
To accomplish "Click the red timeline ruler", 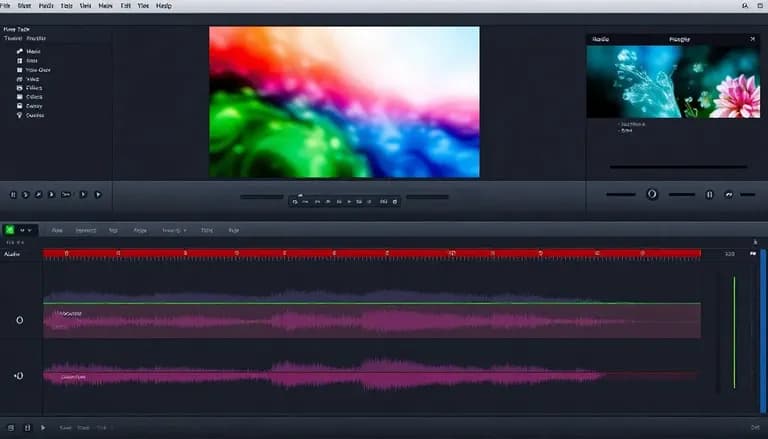I will (x=372, y=253).
